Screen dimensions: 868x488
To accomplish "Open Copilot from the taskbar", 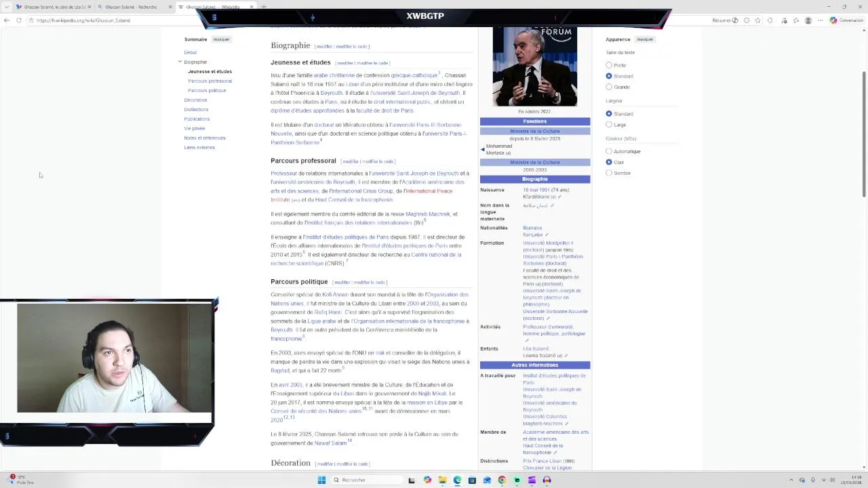I will (427, 480).
